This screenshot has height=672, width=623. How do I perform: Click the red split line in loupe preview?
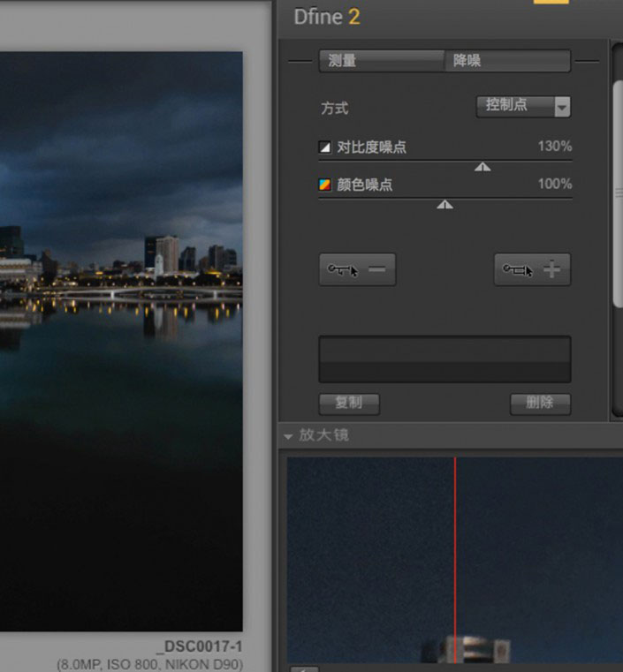point(455,559)
